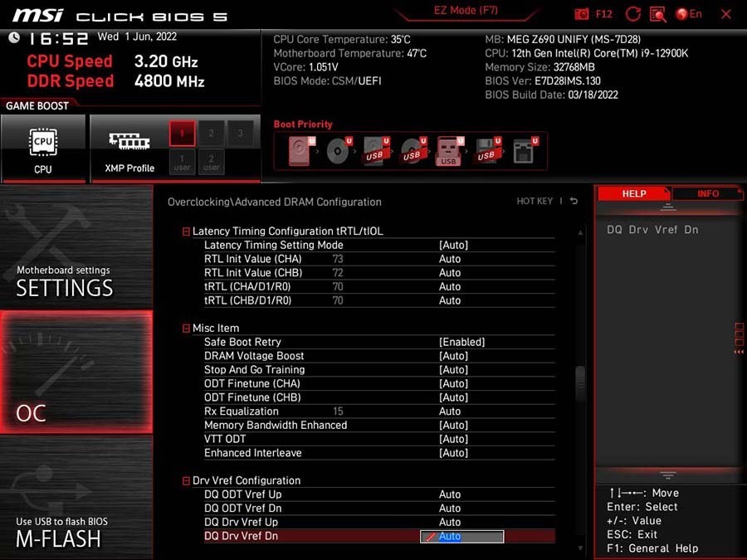Click the USB hard disk boot icon
The height and width of the screenshot is (560, 747).
(376, 151)
